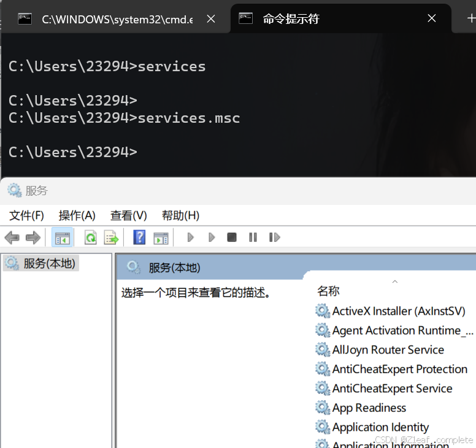Open the 帮助(H) menu

tap(180, 215)
